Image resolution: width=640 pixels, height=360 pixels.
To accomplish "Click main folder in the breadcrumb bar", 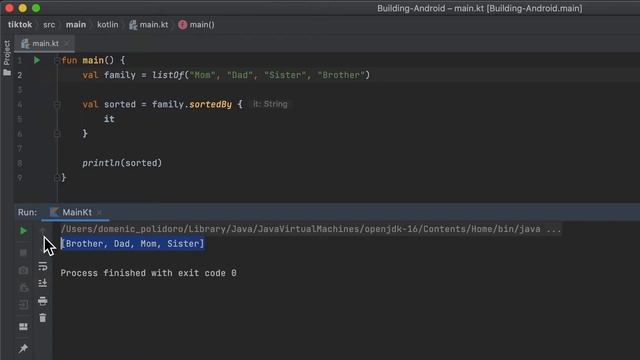I will pos(76,24).
